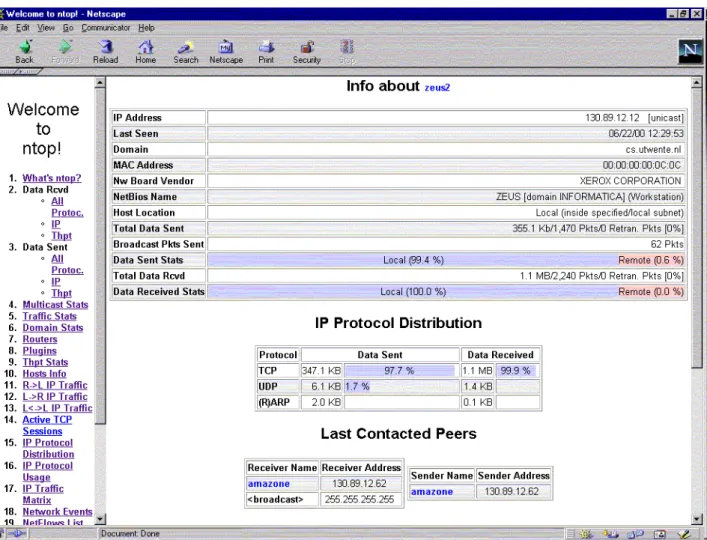Open Address Book from the component bar
This screenshot has height=540, width=707.
tap(660, 534)
